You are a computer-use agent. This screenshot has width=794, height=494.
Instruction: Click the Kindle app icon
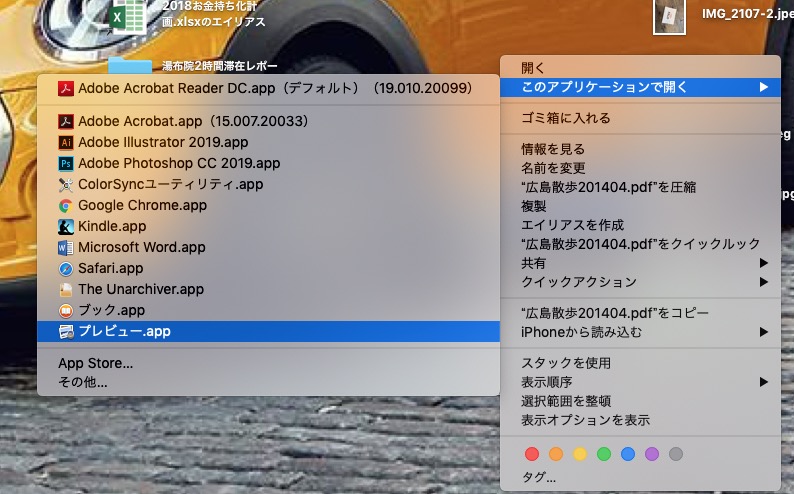66,226
